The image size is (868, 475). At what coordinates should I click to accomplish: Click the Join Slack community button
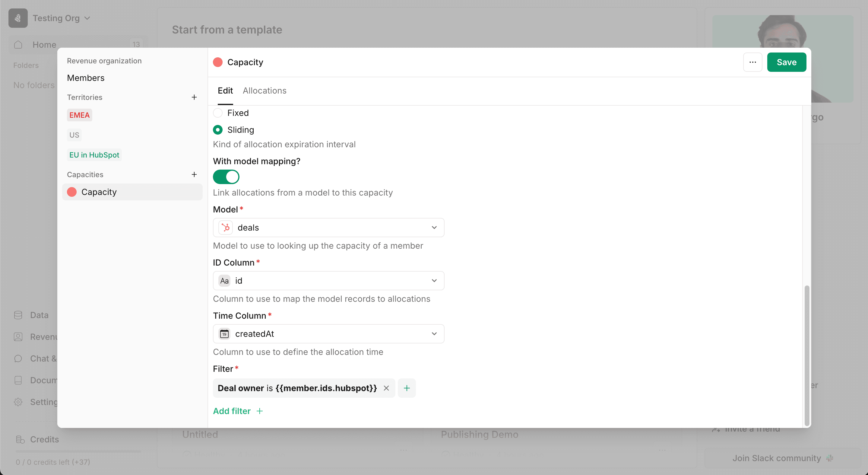tap(783, 458)
